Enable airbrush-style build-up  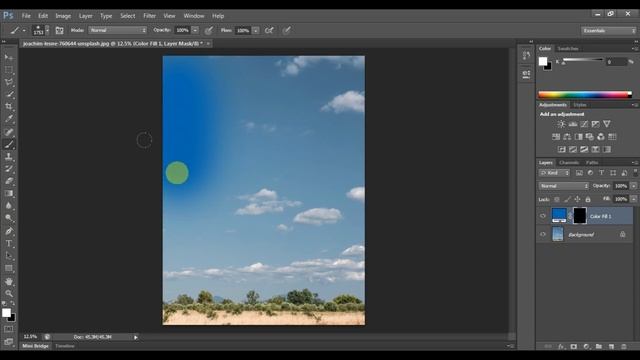[269, 30]
